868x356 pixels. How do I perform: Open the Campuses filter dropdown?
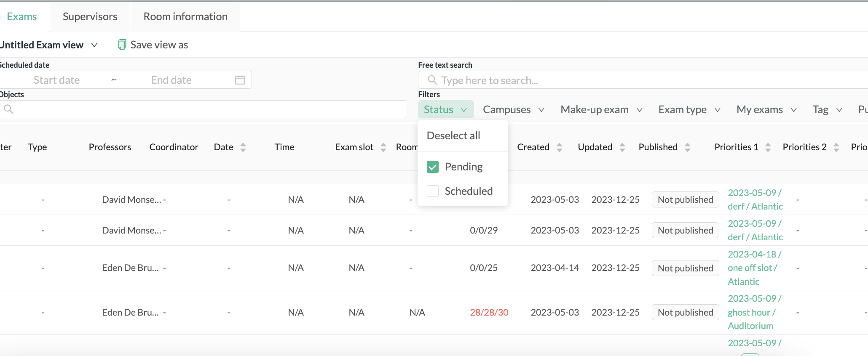pos(514,109)
